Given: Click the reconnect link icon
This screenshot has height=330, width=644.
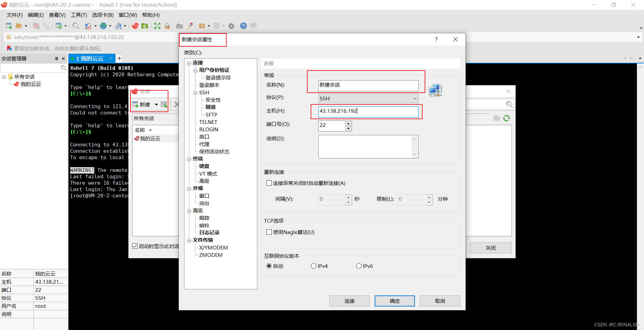Looking at the screenshot, I should point(46,26).
